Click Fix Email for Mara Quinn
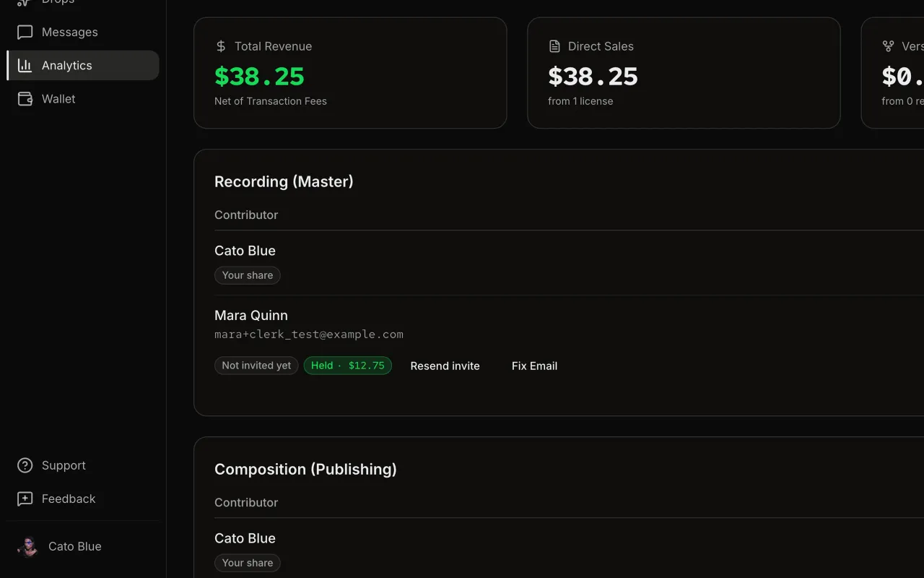Viewport: 924px width, 578px height. (x=534, y=366)
